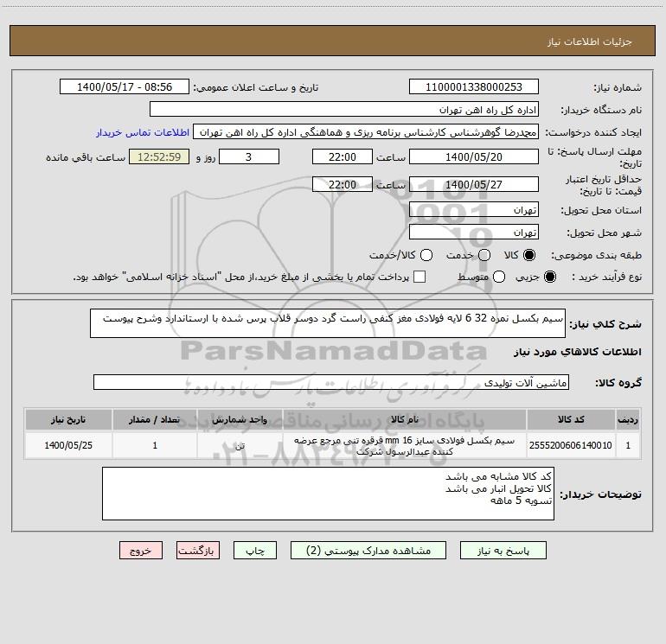Click the چاپ print button
This screenshot has width=666, height=644.
tap(255, 550)
